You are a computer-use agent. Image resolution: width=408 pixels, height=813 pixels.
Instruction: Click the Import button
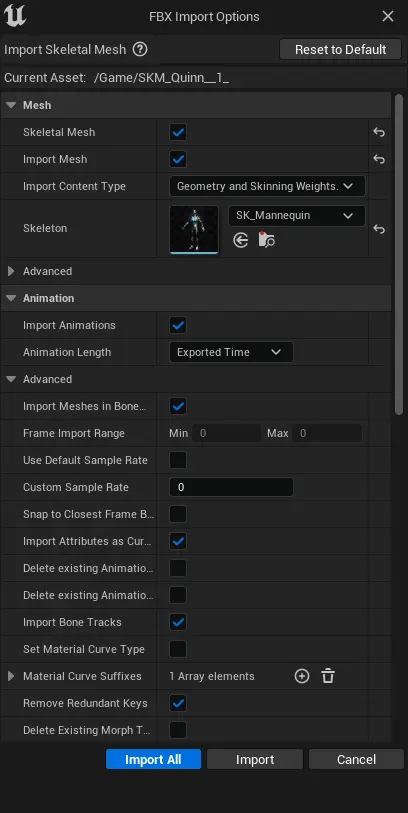tap(255, 759)
